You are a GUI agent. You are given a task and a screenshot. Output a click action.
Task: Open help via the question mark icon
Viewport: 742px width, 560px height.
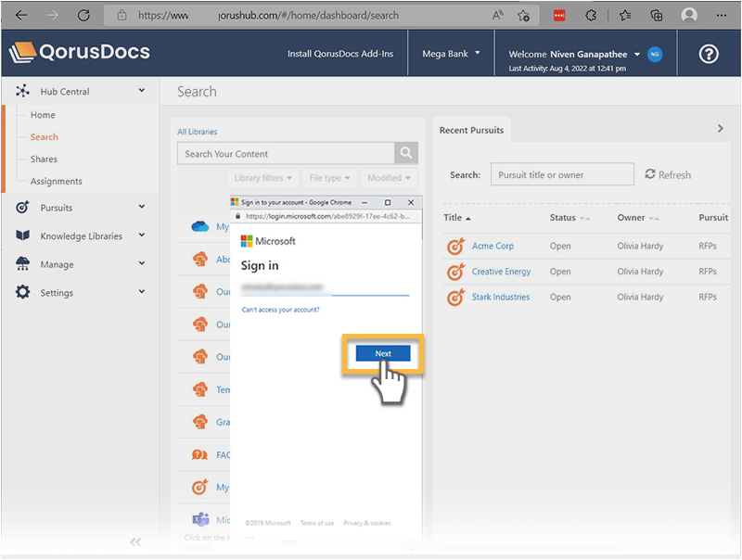pos(709,54)
